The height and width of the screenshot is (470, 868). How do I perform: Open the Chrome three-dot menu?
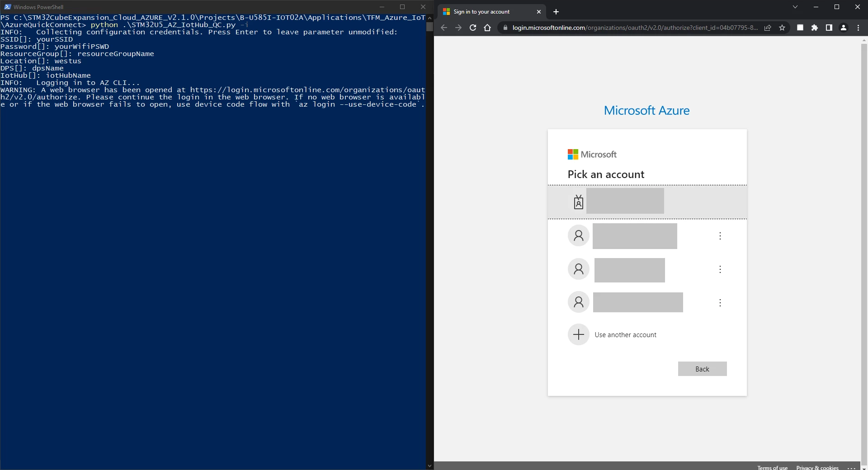(859, 28)
